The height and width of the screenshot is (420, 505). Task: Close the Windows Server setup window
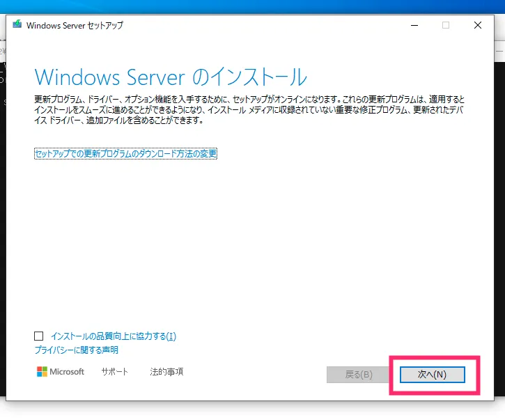tap(478, 25)
